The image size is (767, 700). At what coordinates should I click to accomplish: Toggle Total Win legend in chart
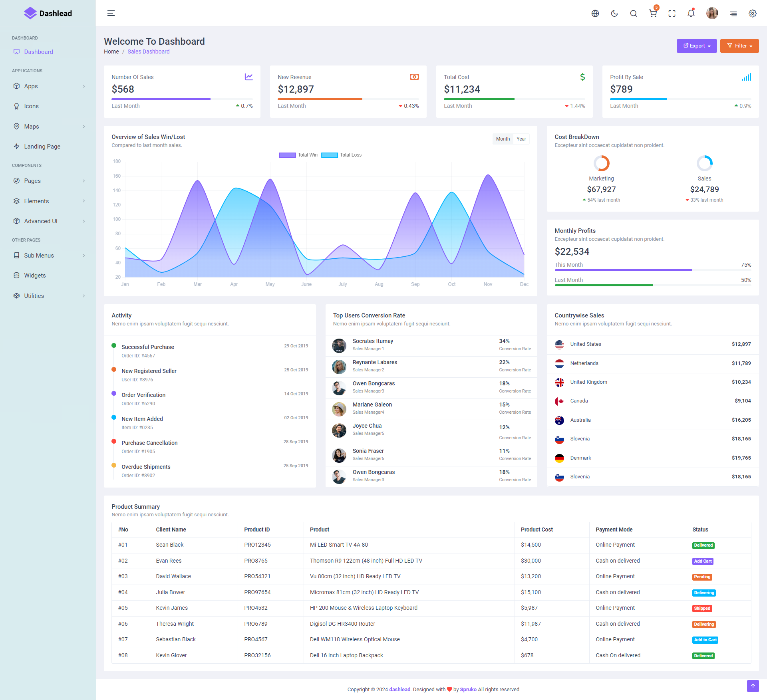298,155
